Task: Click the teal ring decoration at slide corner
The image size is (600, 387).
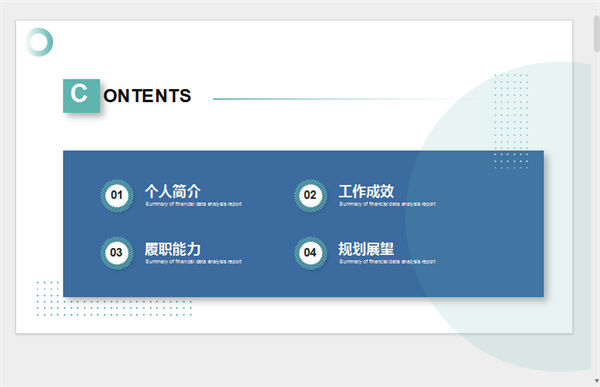Action: [39, 42]
